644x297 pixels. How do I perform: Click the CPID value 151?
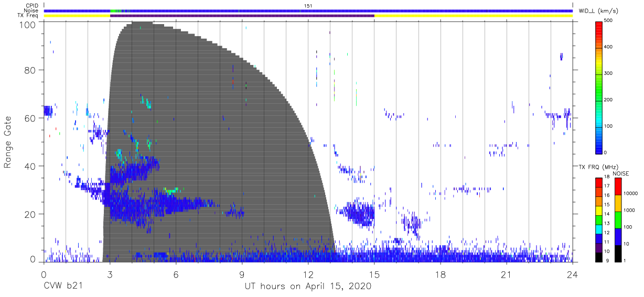coord(308,6)
